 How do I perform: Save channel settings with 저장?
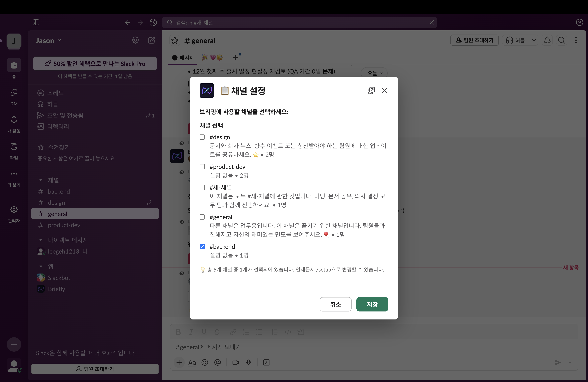coord(372,304)
